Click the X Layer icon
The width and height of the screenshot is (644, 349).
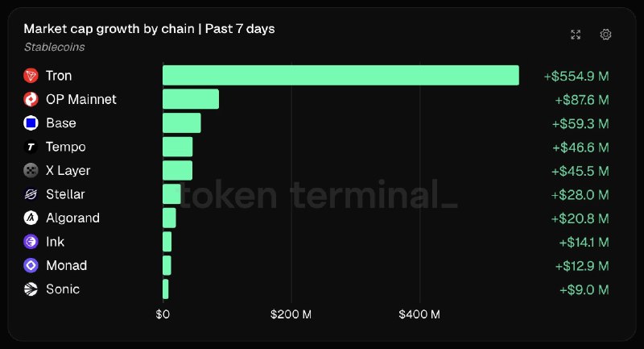tap(31, 170)
